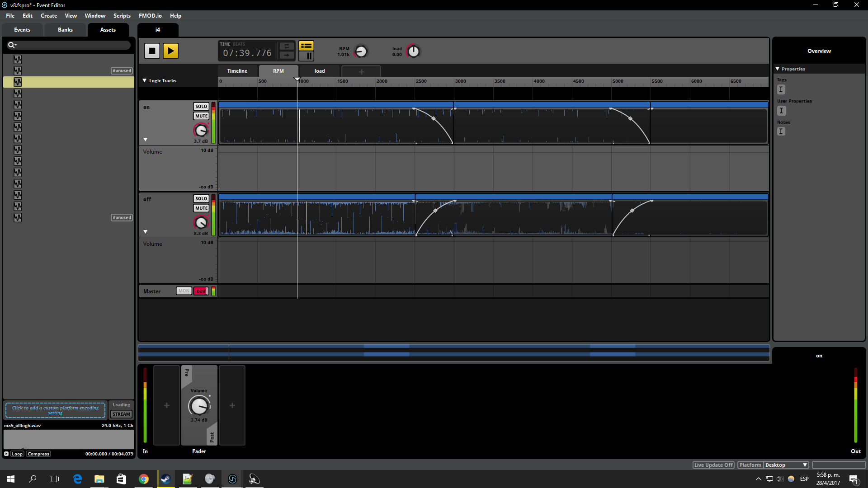
Task: Click the Live Update Off button
Action: [713, 465]
